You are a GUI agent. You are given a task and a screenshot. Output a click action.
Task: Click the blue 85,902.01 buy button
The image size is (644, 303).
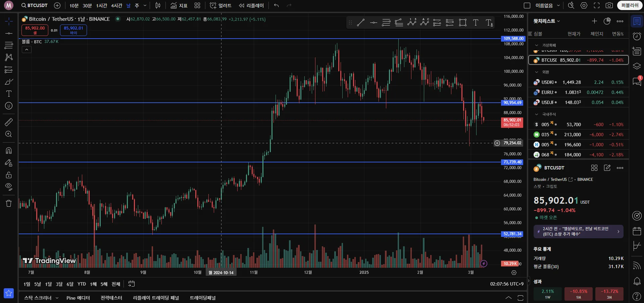pos(73,30)
